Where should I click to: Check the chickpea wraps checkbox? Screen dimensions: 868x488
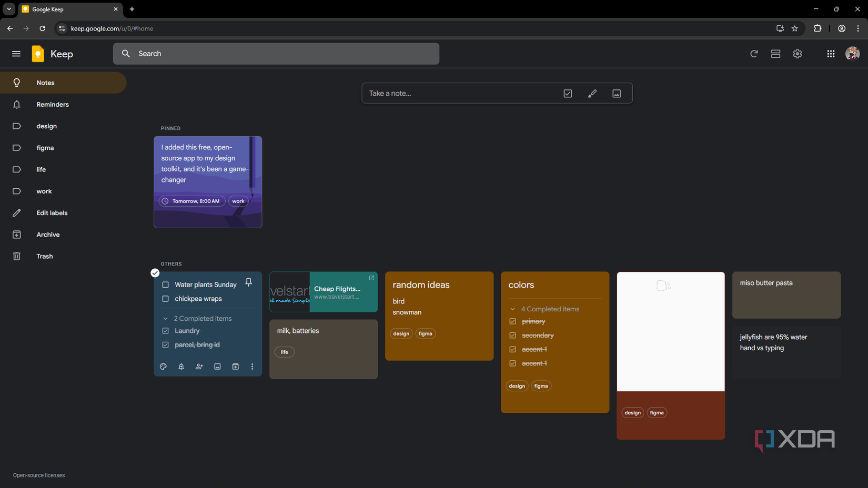tap(166, 299)
